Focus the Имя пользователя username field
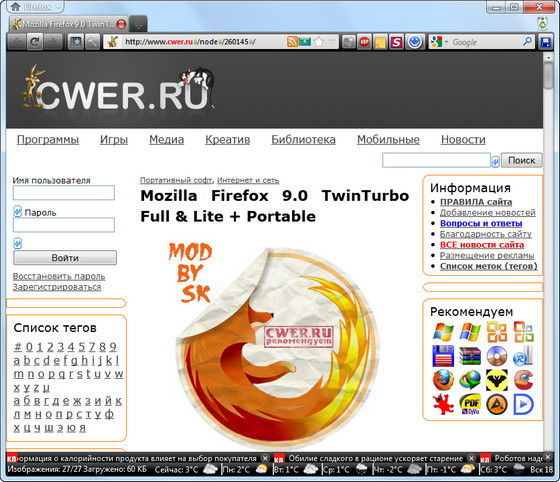This screenshot has width=560, height=482. click(64, 193)
